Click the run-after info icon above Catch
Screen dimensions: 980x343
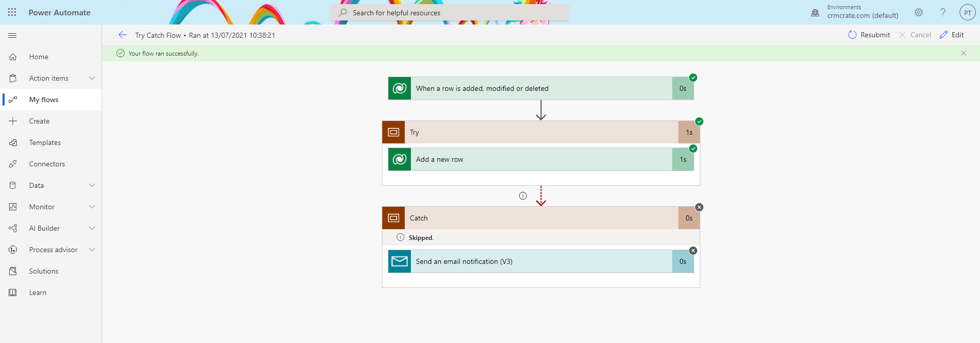(x=523, y=195)
